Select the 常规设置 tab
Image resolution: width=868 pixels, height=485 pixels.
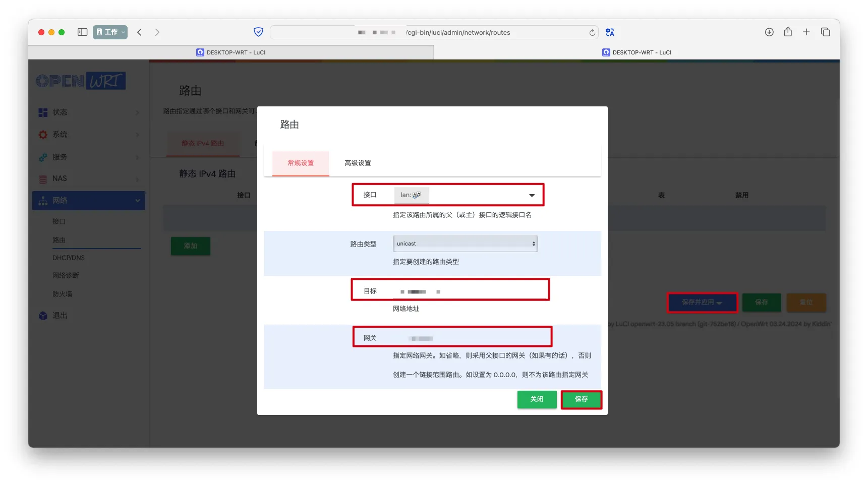[x=301, y=163]
